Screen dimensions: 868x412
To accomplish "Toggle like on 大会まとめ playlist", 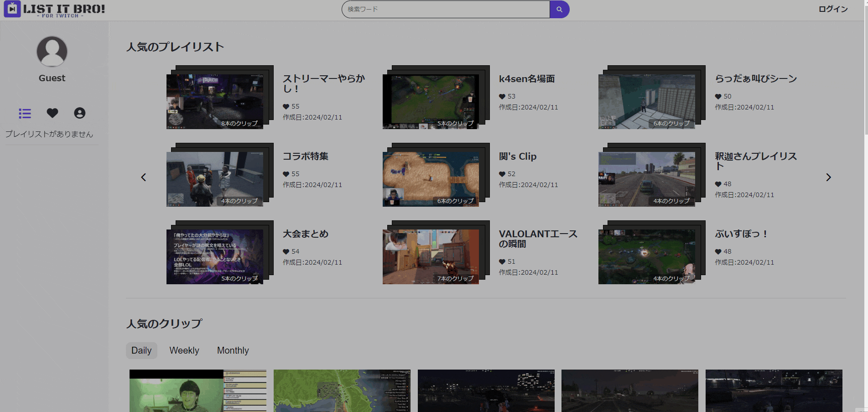I will (x=286, y=251).
